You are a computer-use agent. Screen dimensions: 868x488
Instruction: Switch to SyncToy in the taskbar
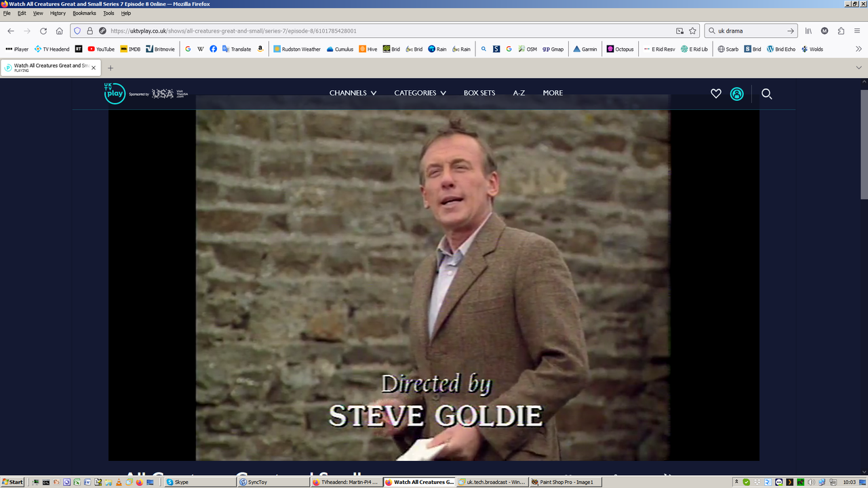(273, 482)
